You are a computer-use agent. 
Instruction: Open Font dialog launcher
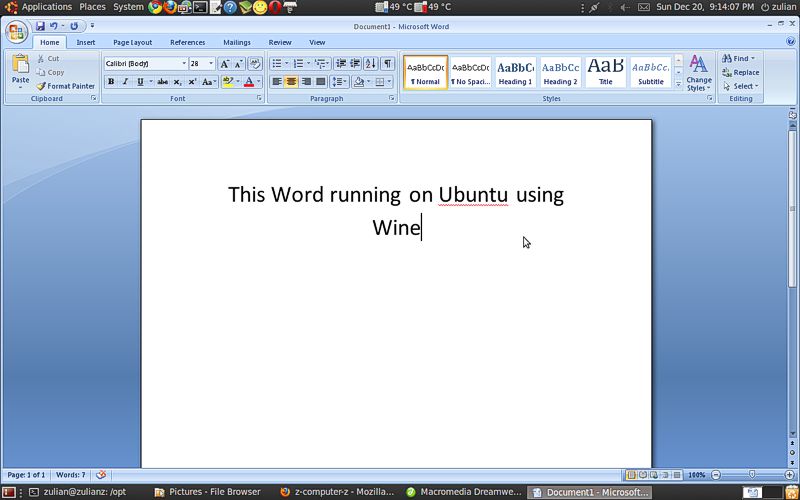point(259,98)
